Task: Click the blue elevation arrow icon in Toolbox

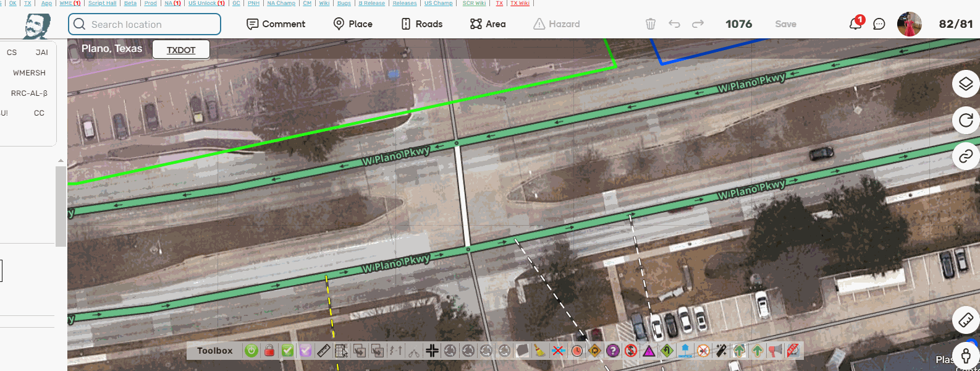Action: [685, 351]
